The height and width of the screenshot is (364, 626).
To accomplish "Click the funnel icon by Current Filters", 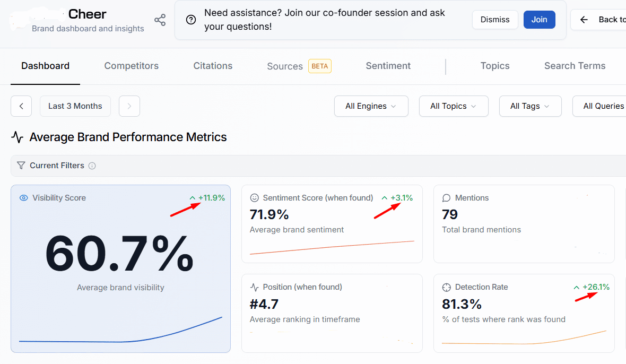I will pos(21,166).
